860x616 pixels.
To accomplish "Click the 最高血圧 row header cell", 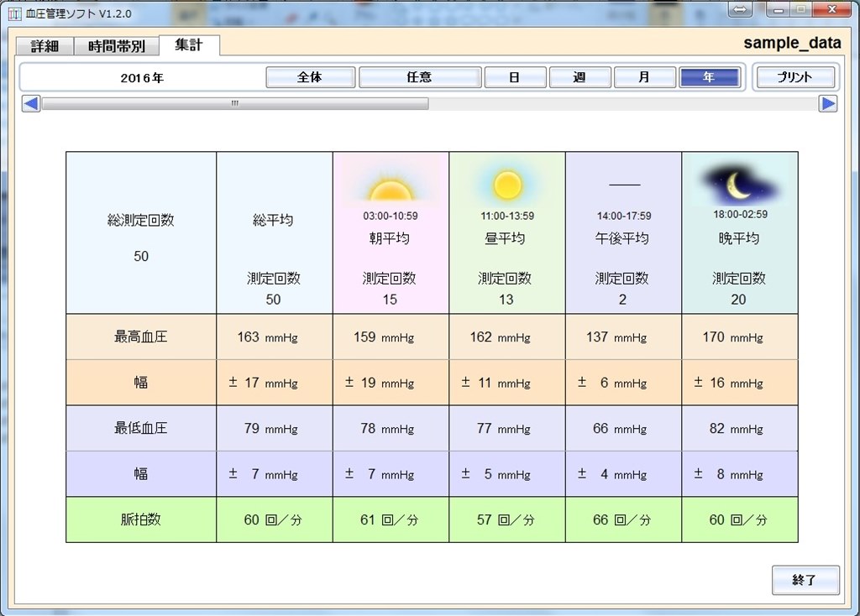I will pos(141,337).
